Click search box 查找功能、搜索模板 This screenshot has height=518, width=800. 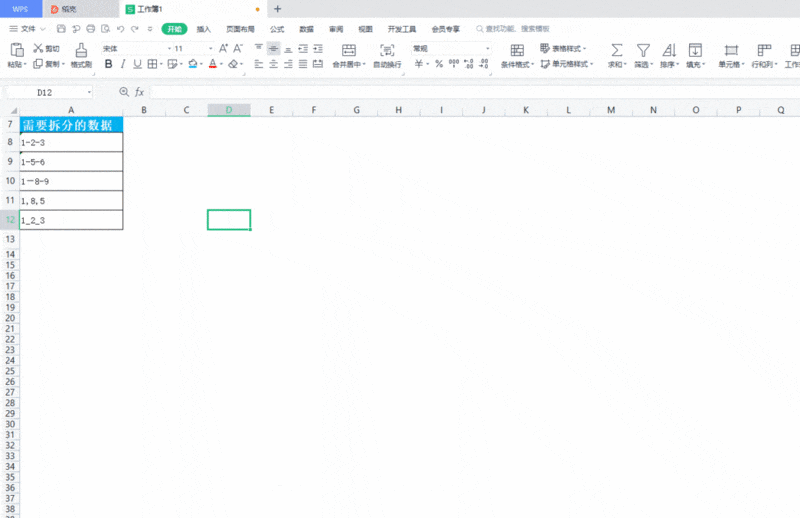[x=513, y=29]
